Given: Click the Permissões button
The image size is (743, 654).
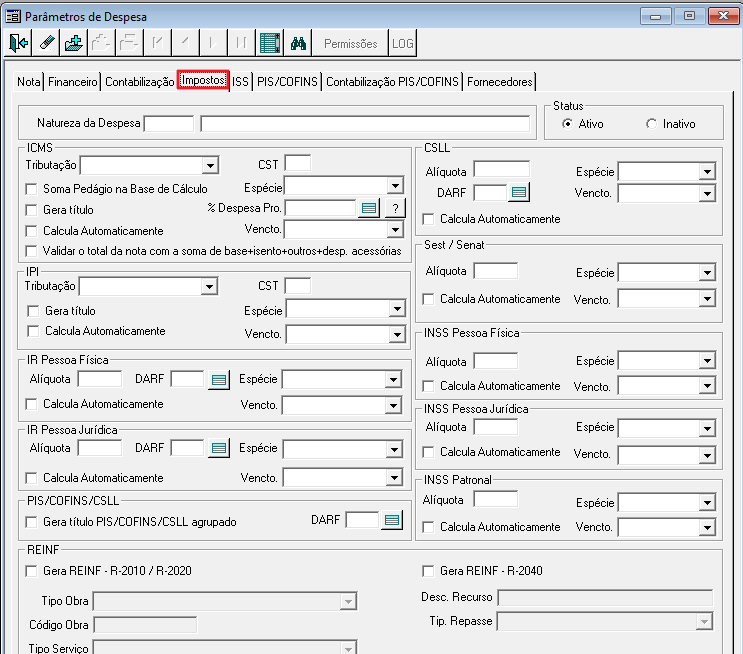Looking at the screenshot, I should tap(351, 43).
